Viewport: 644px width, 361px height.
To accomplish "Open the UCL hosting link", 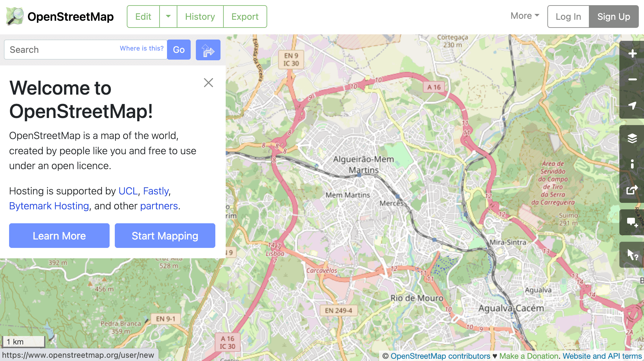I will (128, 191).
